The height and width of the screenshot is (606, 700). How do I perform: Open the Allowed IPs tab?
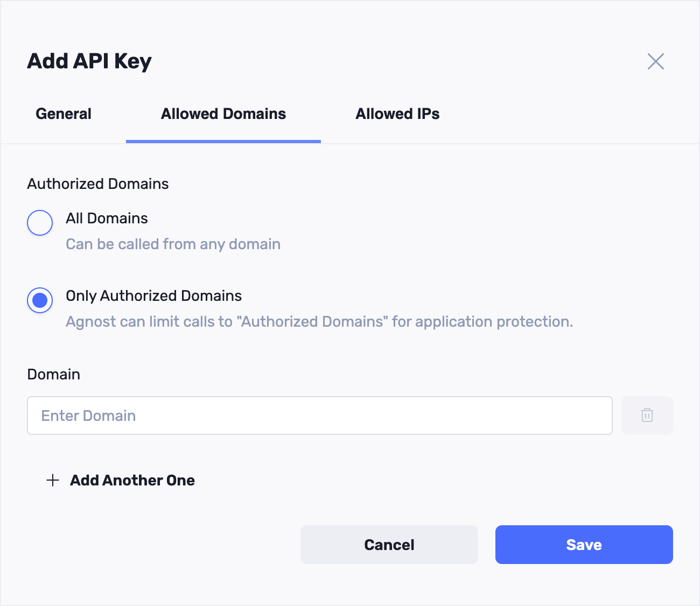397,114
